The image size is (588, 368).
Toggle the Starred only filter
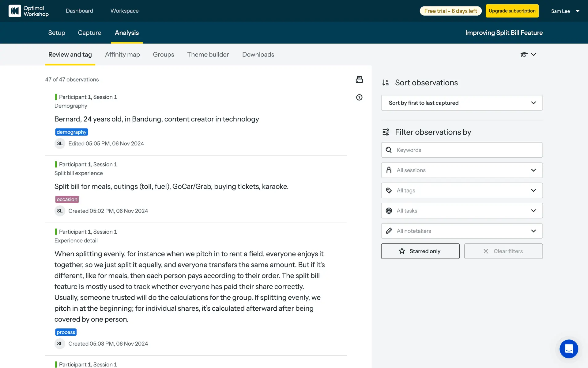tap(420, 251)
